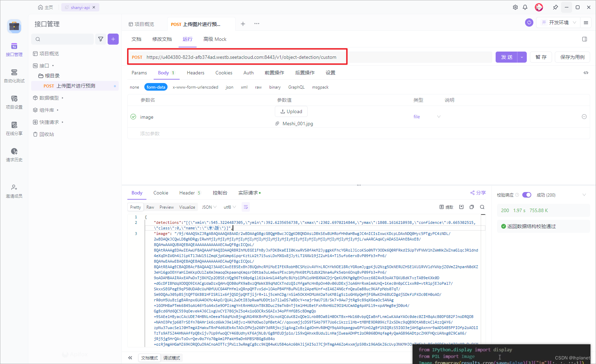Switch to the 高级 Mock tab
596x364 pixels.
215,39
